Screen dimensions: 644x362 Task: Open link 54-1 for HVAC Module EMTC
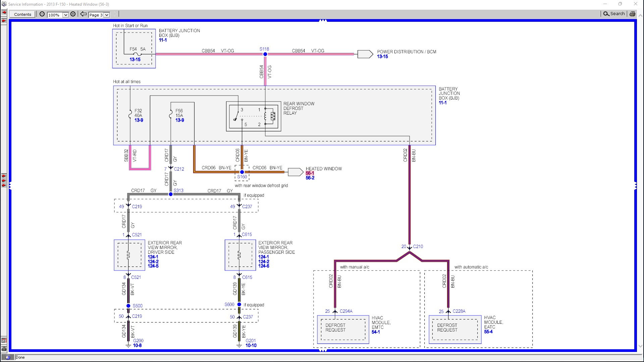click(376, 332)
